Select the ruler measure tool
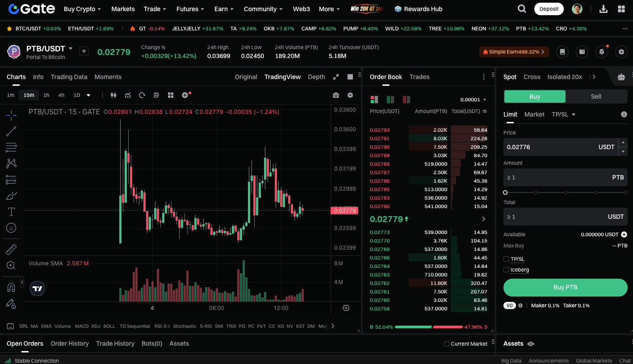 11,250
